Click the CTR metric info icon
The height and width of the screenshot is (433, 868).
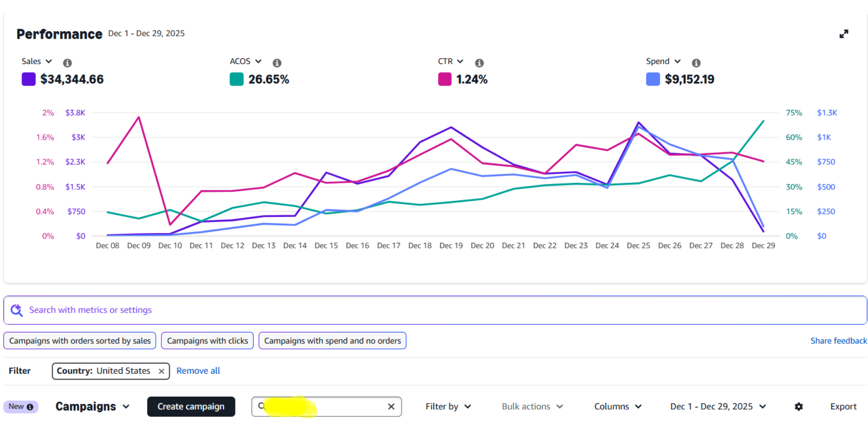479,63
